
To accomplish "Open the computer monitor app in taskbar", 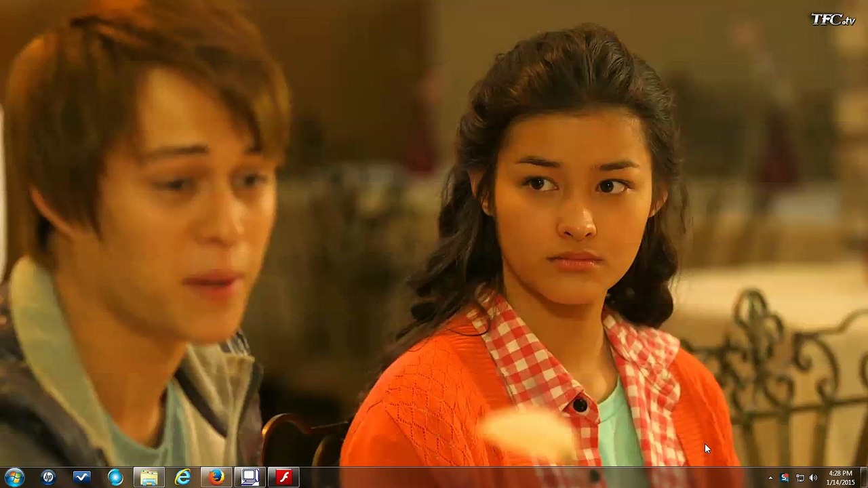I will (250, 477).
